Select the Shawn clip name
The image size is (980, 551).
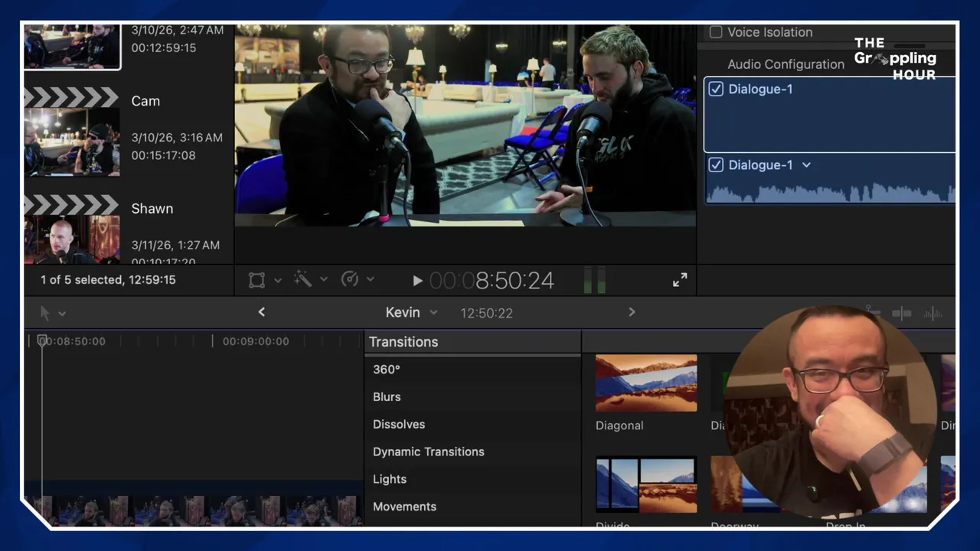coord(152,209)
